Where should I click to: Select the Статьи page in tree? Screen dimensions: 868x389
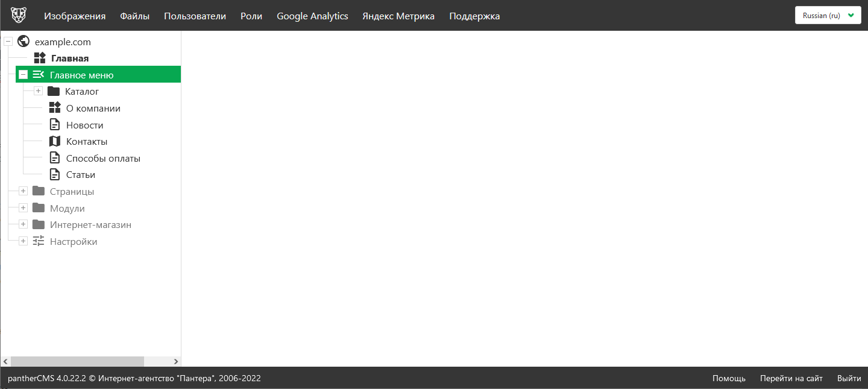81,175
